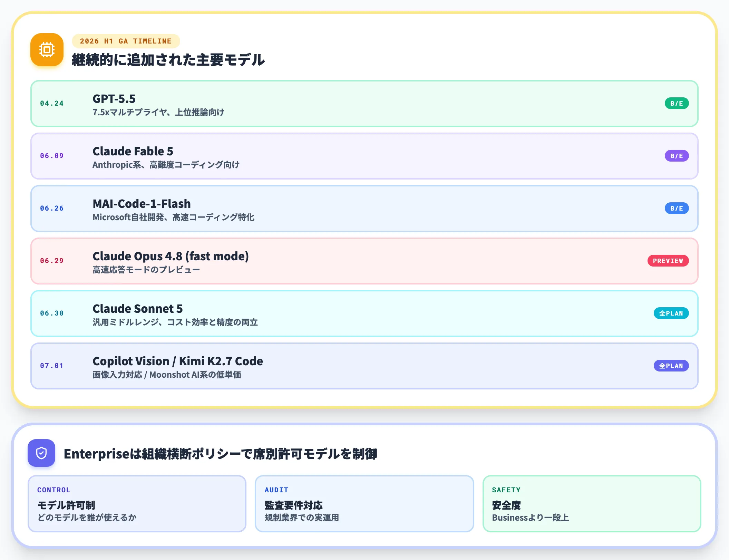This screenshot has height=560, width=729.
Task: Select the Claude Fable 5 title
Action: pyautogui.click(x=133, y=151)
